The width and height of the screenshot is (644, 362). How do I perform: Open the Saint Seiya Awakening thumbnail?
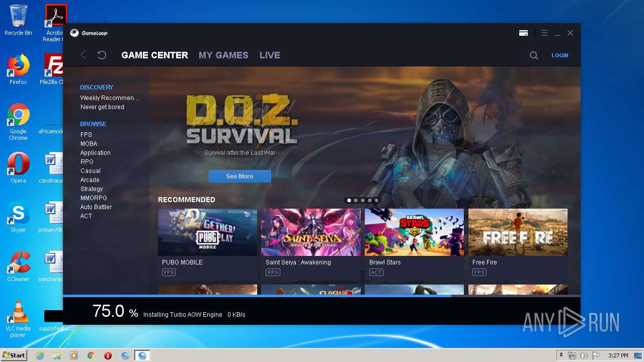(311, 232)
